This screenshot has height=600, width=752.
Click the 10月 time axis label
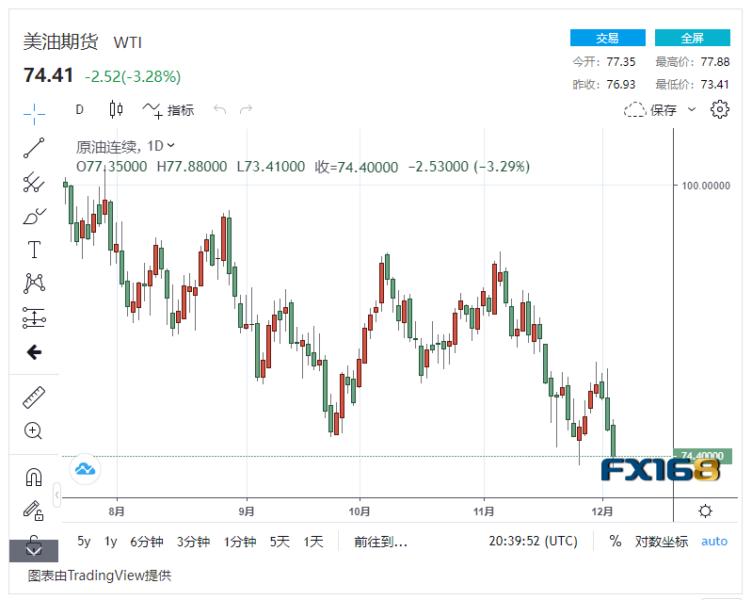tap(359, 511)
